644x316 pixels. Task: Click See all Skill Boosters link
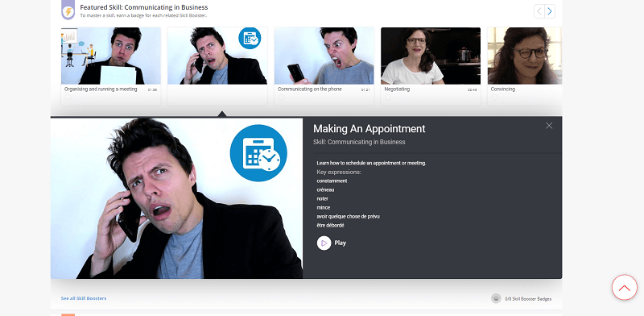click(x=84, y=298)
